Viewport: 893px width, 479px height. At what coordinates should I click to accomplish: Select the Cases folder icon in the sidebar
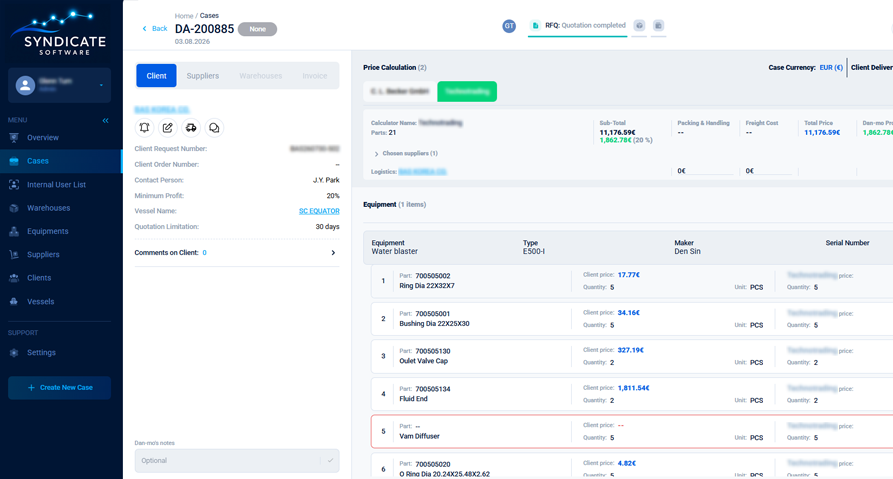(14, 161)
